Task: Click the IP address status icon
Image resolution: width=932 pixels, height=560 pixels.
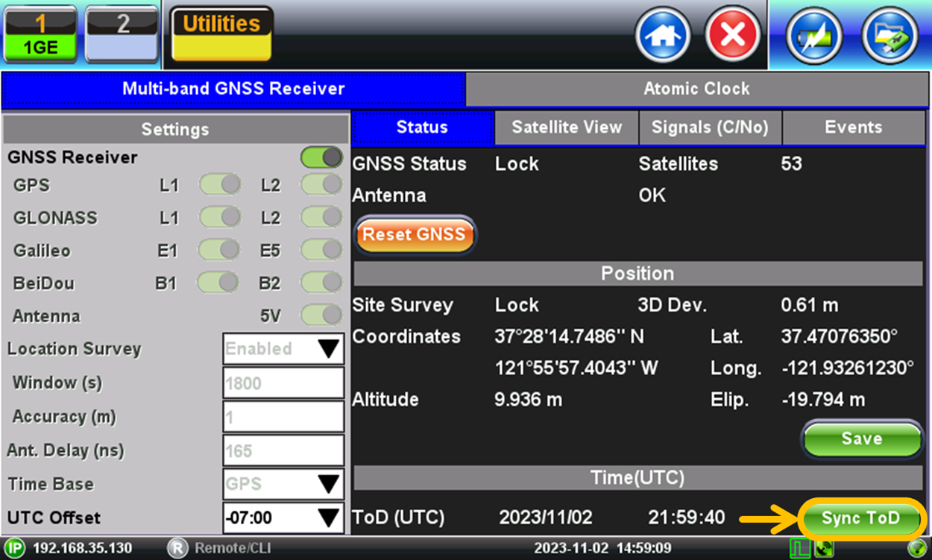Action: coord(13,548)
